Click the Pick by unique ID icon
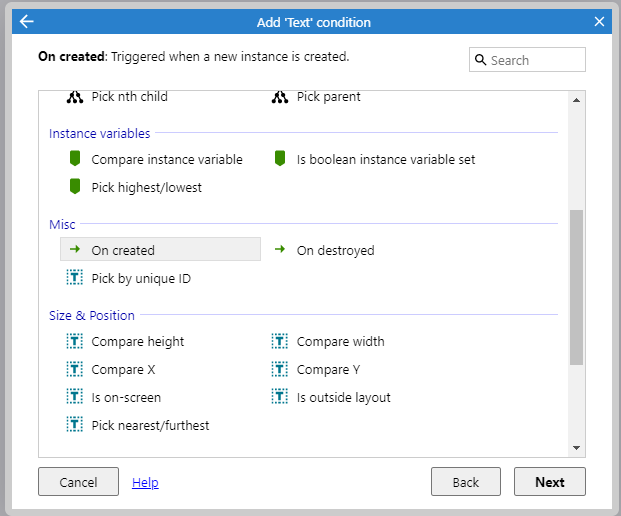The height and width of the screenshot is (516, 621). [74, 278]
